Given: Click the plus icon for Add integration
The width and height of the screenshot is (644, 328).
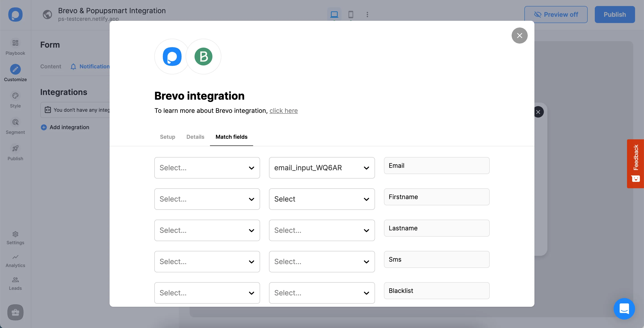Looking at the screenshot, I should [44, 127].
